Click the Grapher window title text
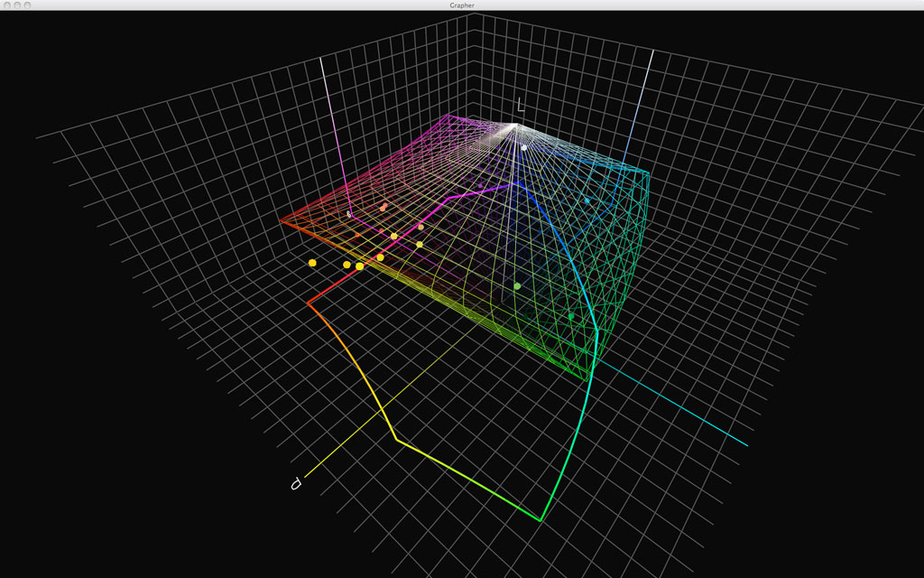Viewport: 924px width, 578px height. pyautogui.click(x=461, y=5)
